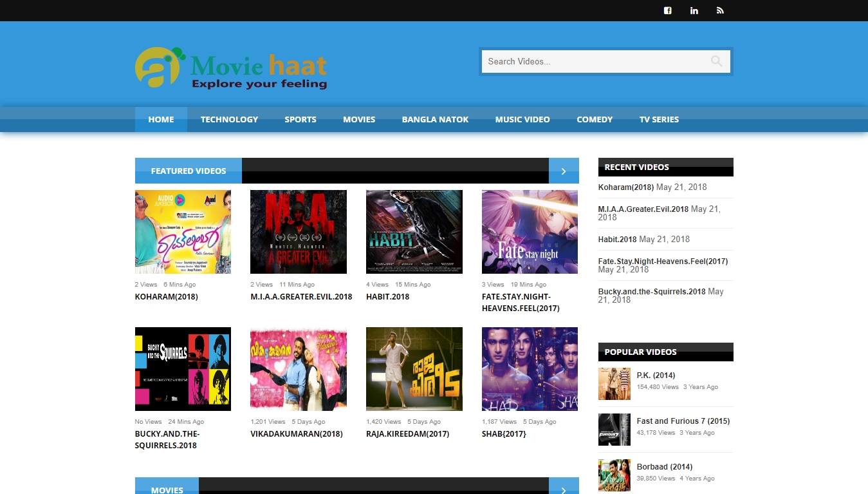Click the VIKADAKUMARAN(2018) title link

(297, 434)
